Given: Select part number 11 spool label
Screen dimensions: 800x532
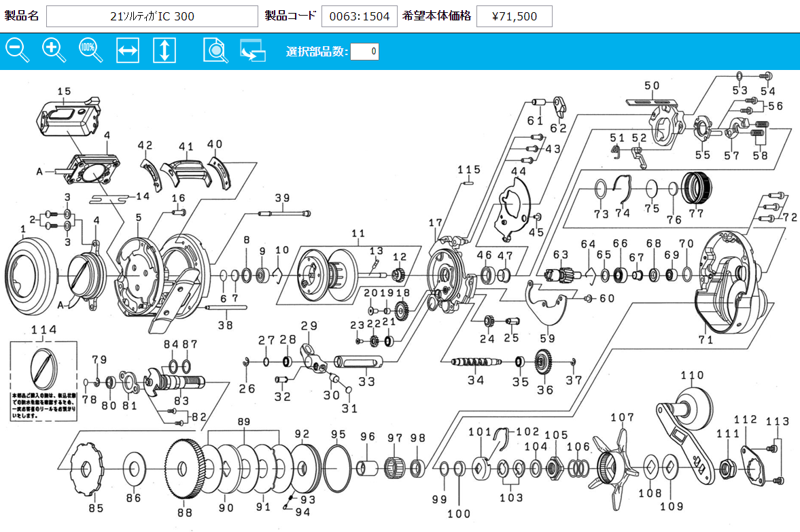Looking at the screenshot, I should pos(358,233).
